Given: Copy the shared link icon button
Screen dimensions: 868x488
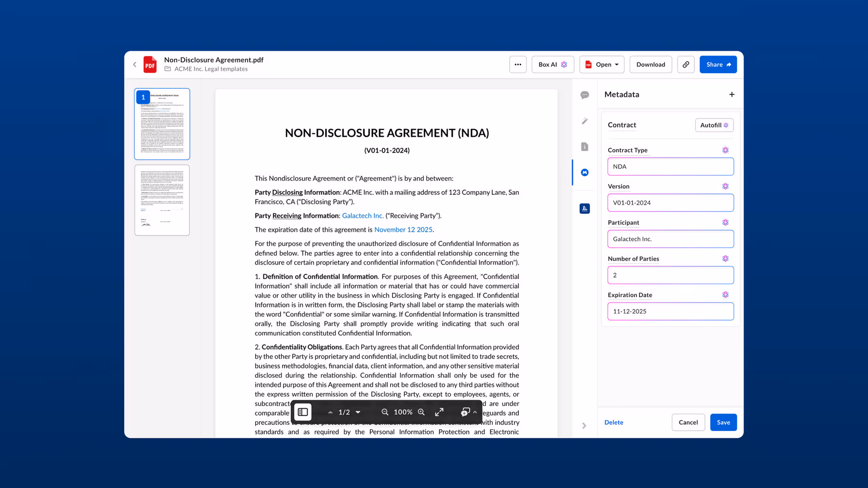Looking at the screenshot, I should click(x=685, y=65).
